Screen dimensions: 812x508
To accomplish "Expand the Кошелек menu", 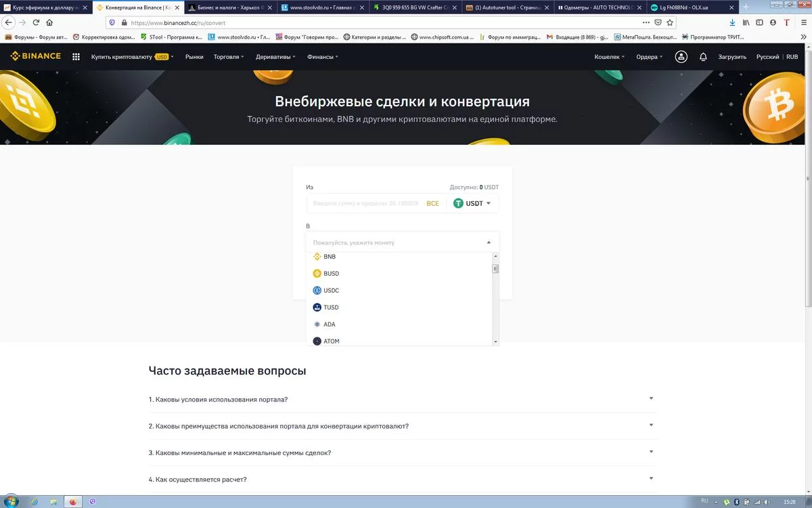I will (610, 57).
